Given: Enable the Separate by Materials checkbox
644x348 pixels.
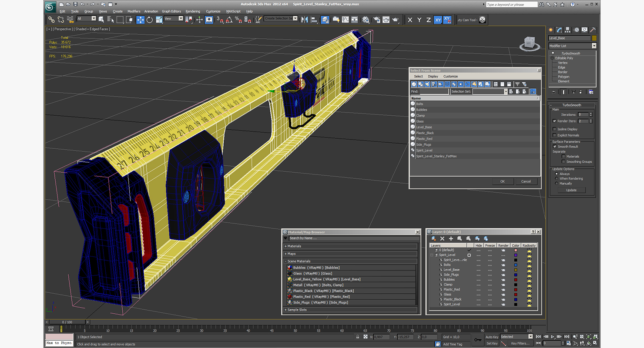Looking at the screenshot, I should point(563,157).
